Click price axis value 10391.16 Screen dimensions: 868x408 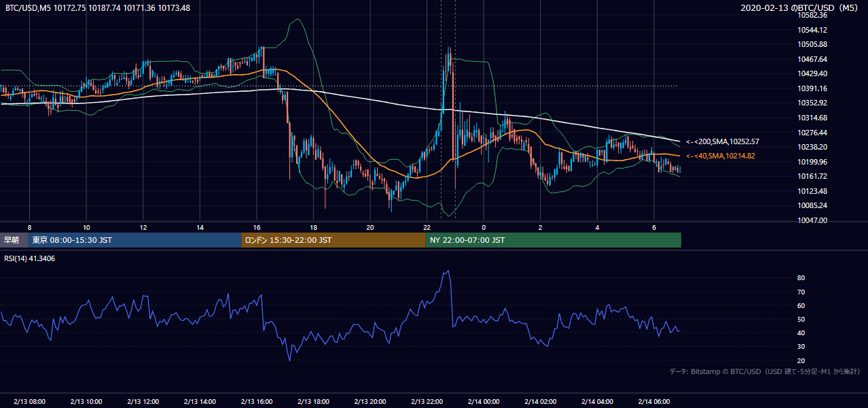click(813, 88)
